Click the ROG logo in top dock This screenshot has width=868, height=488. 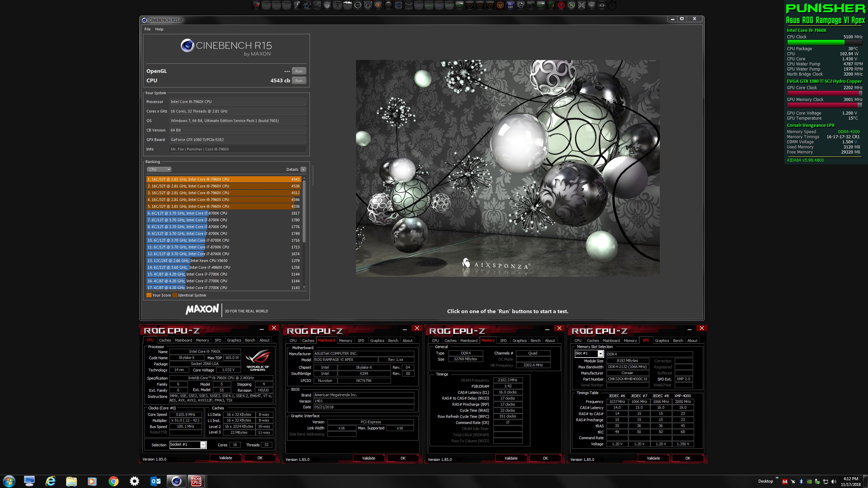pos(256,5)
